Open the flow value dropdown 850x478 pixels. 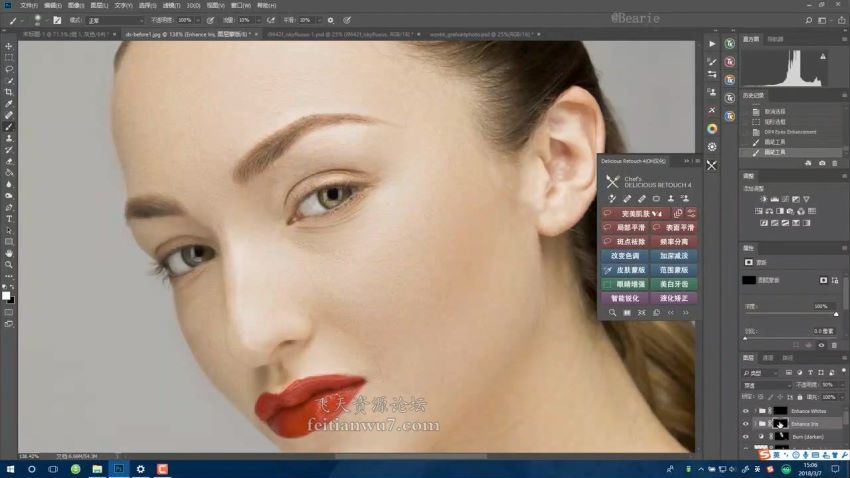tap(258, 20)
